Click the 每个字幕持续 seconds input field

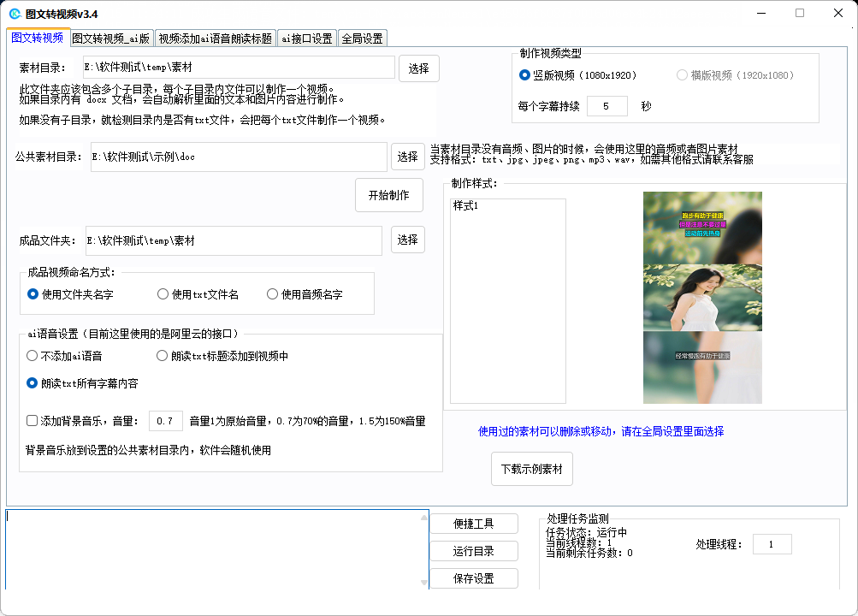click(x=607, y=106)
